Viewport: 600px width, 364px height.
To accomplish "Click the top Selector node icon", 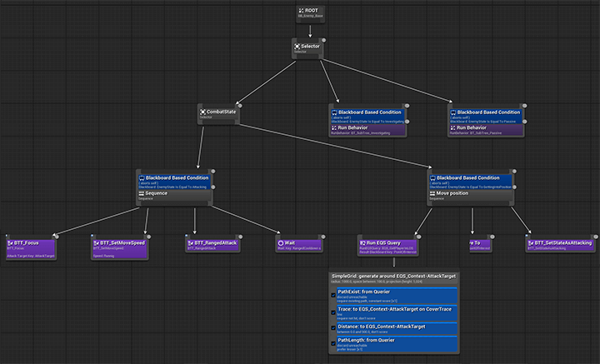I will coord(297,46).
